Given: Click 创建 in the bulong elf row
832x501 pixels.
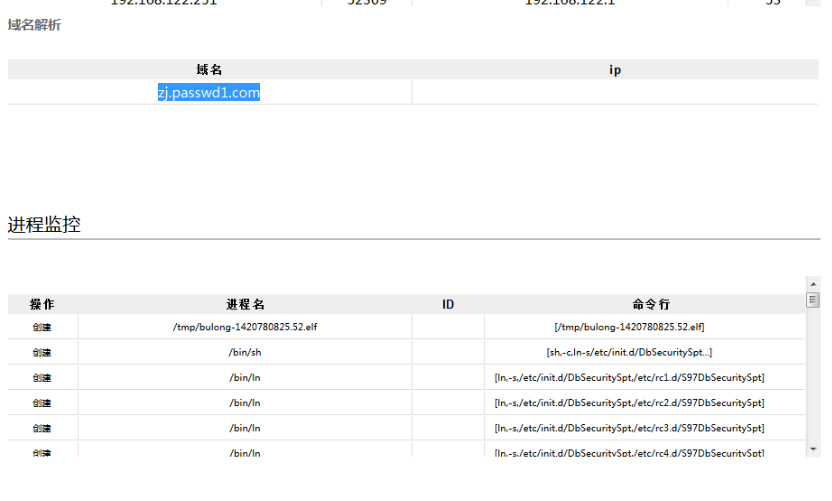Looking at the screenshot, I should [42, 327].
